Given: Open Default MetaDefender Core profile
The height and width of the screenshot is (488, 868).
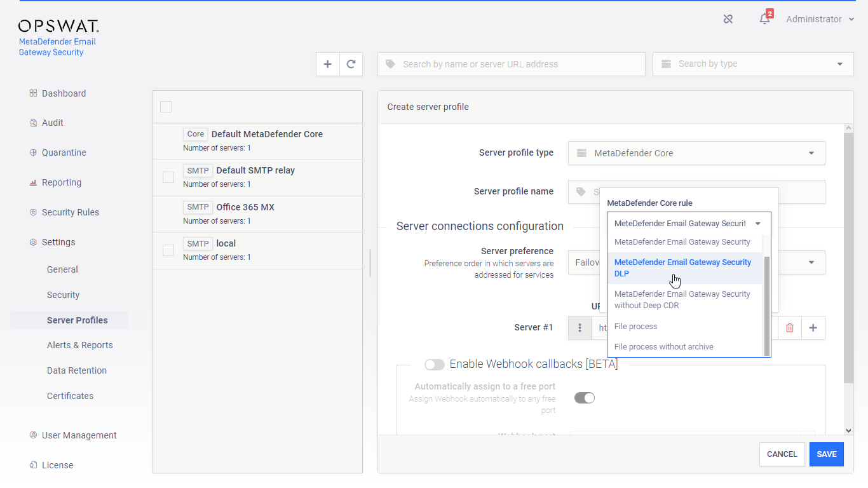Looking at the screenshot, I should pyautogui.click(x=257, y=141).
